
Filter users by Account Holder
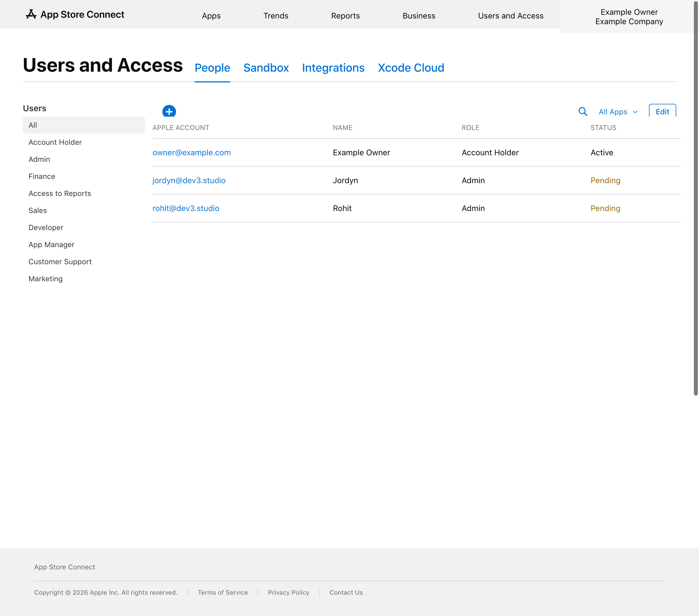(55, 142)
